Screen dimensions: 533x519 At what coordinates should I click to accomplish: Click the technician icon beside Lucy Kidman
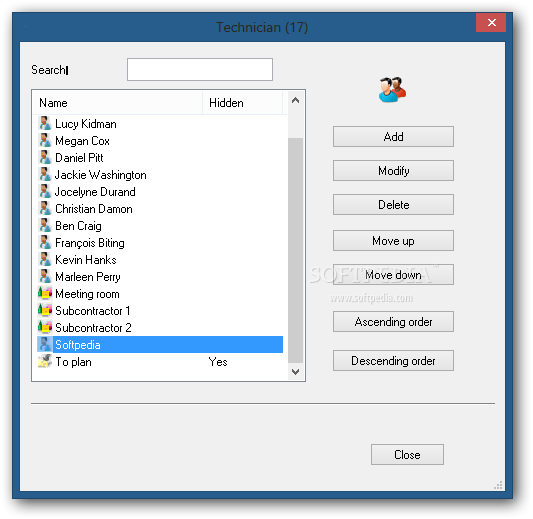(45, 123)
